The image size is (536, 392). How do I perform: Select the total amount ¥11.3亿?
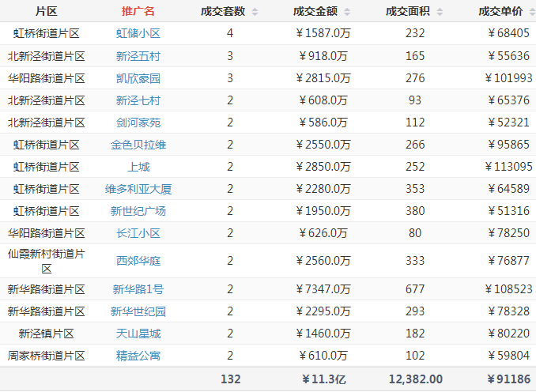[323, 379]
